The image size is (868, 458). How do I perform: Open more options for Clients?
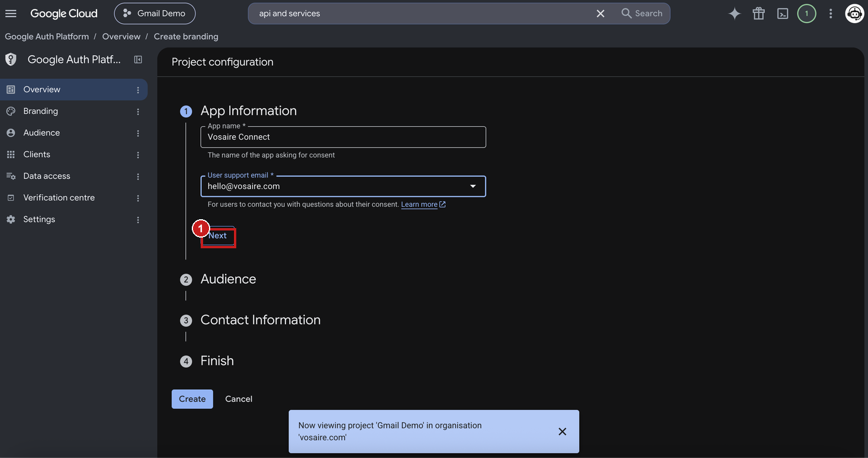138,155
